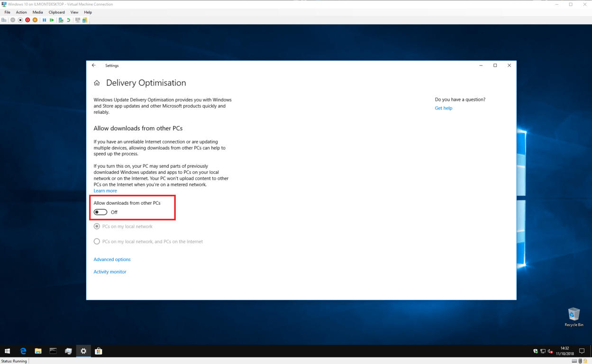Click the Status: Running text
Viewport: 592px width, 364px height.
coord(14,361)
